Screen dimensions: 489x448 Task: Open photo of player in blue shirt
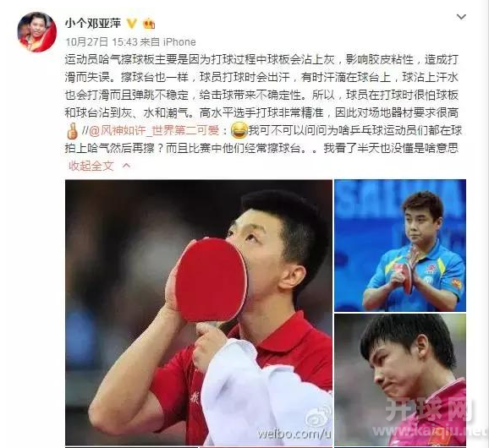400,245
